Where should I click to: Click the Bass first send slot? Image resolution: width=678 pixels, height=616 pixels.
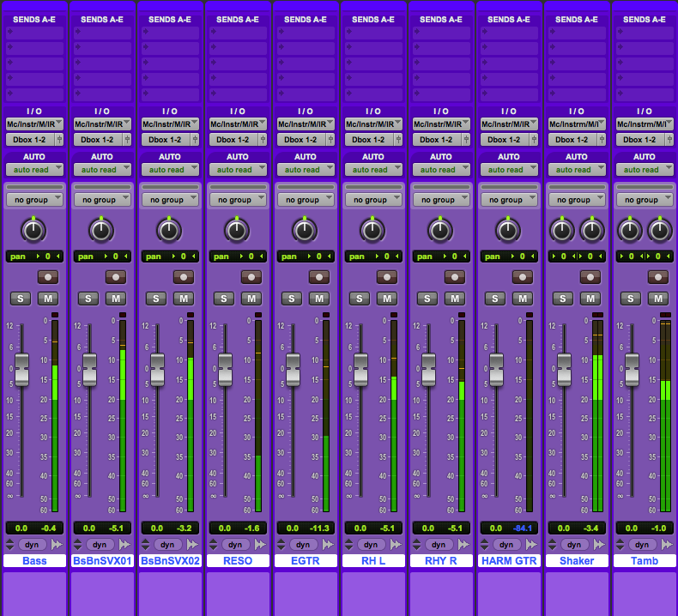tap(34, 33)
